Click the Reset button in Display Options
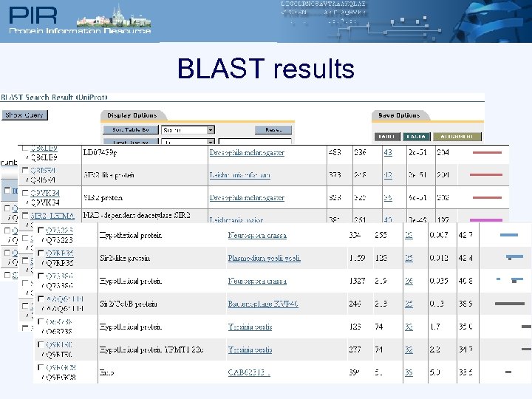 coord(273,129)
